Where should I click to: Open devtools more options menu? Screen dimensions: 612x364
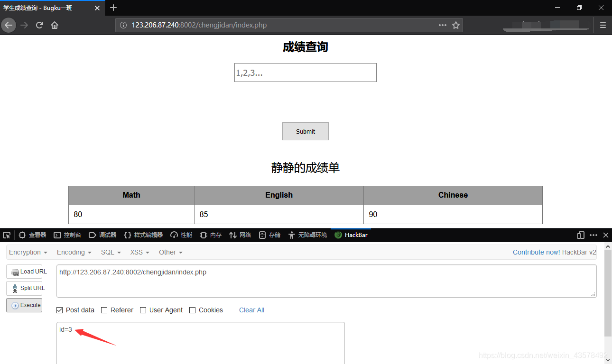pyautogui.click(x=593, y=235)
